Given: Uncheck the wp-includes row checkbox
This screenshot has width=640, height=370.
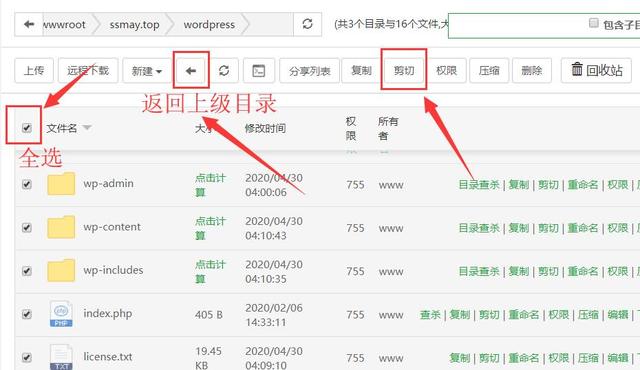Looking at the screenshot, I should coord(27,271).
